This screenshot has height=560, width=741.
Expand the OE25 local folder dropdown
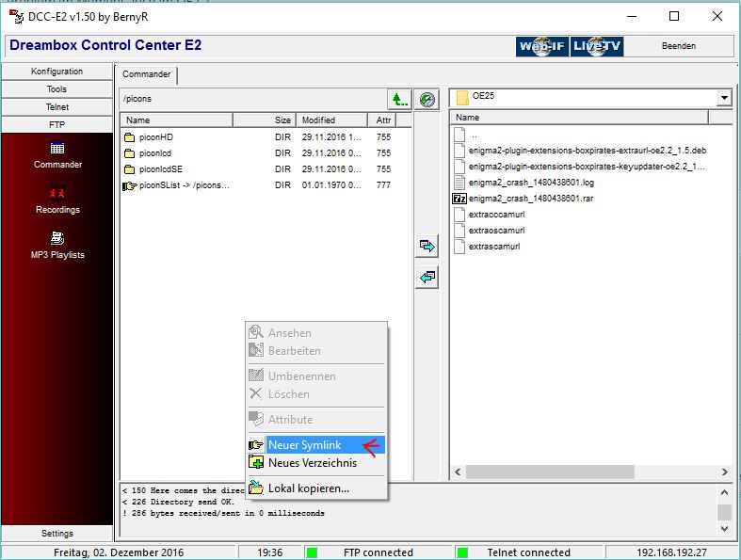[x=723, y=98]
